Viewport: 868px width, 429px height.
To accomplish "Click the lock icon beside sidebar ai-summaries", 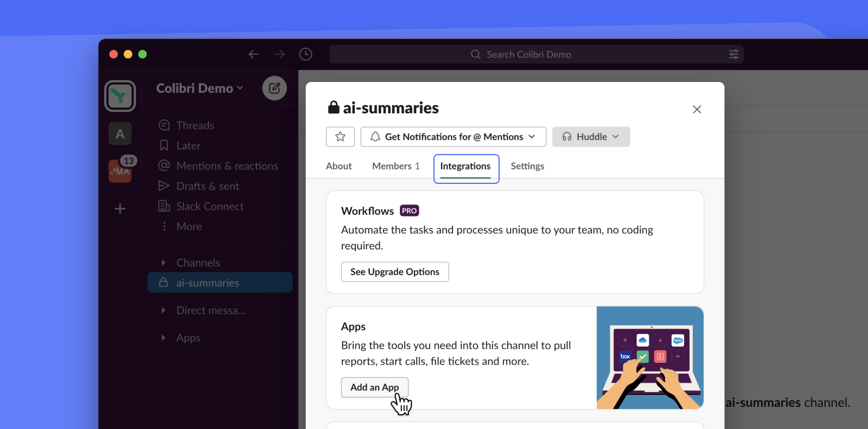I will tap(163, 283).
